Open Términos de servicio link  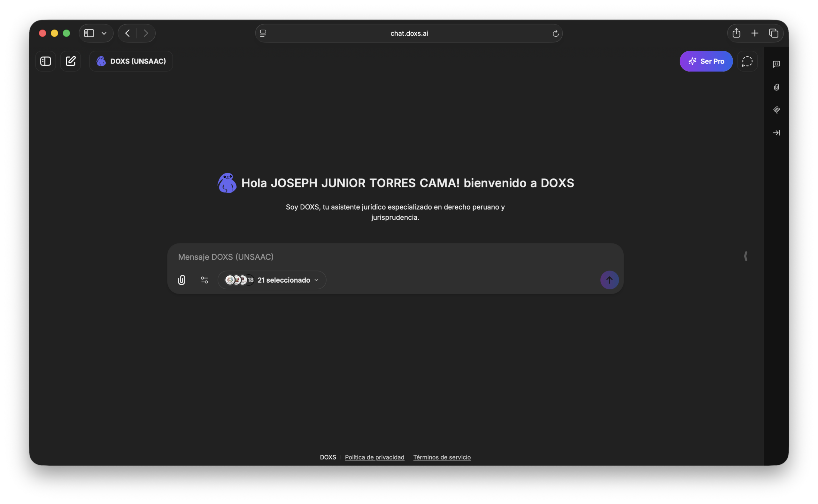tap(442, 457)
